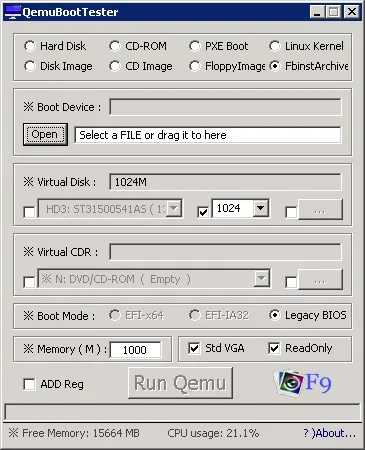Enable the ADD Reg checkbox
This screenshot has width=365, height=450.
29,384
